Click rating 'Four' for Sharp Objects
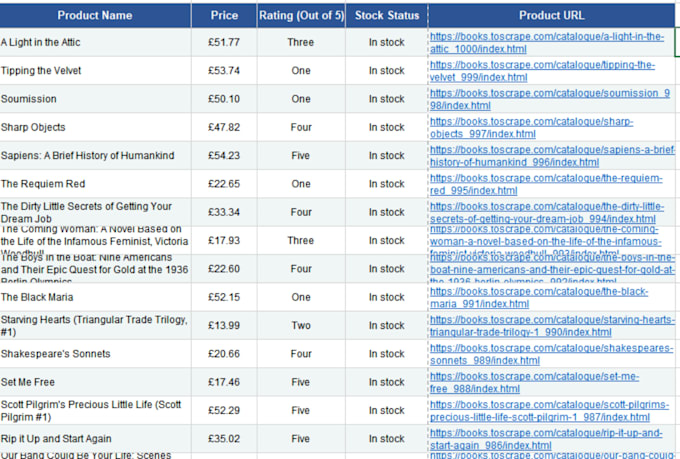The width and height of the screenshot is (680, 459). [301, 128]
